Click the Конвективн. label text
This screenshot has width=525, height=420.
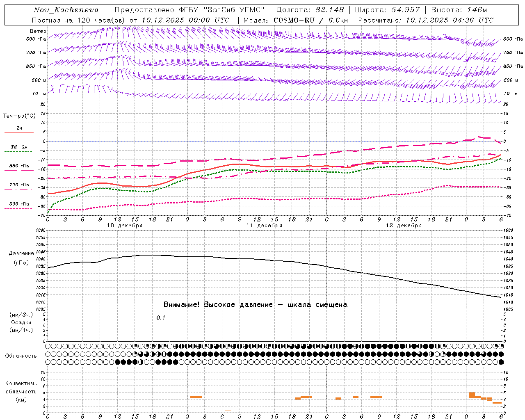pos(21,383)
